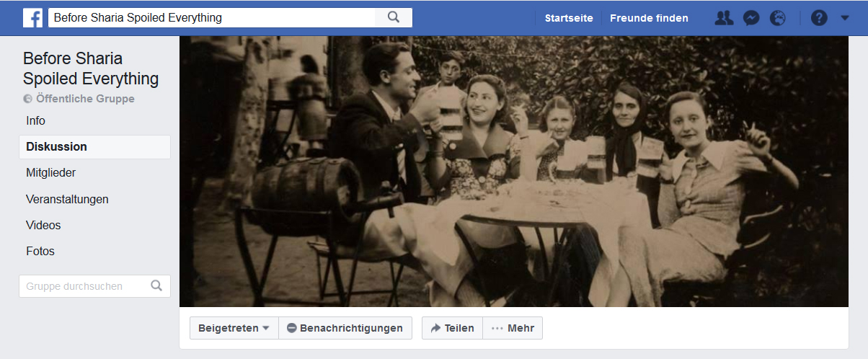Select the Diskussion tab
868x359 pixels.
[x=94, y=146]
